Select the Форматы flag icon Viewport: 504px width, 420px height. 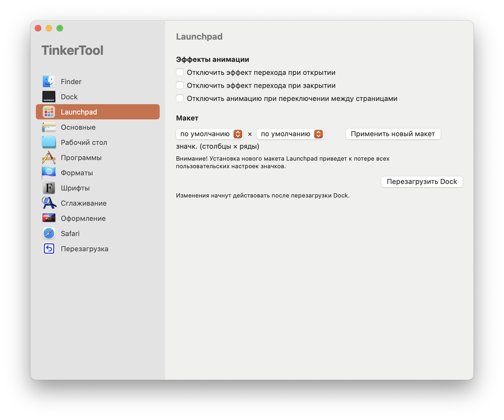(49, 173)
